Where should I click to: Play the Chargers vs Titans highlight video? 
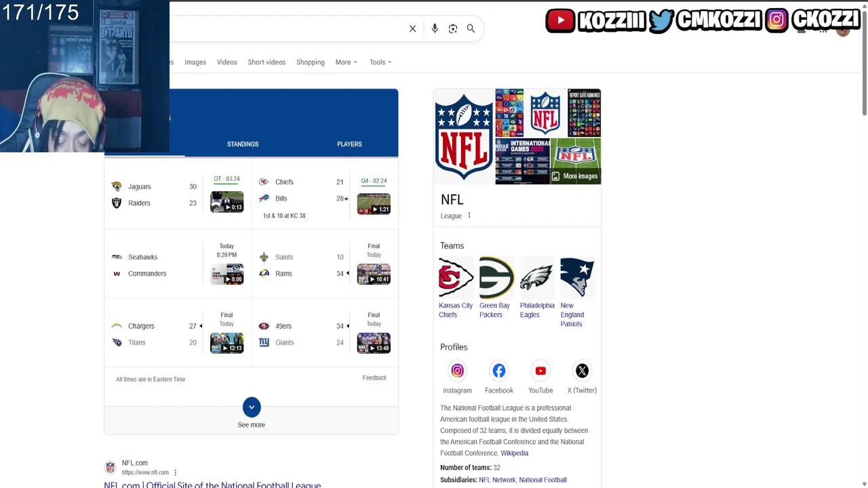(x=227, y=343)
